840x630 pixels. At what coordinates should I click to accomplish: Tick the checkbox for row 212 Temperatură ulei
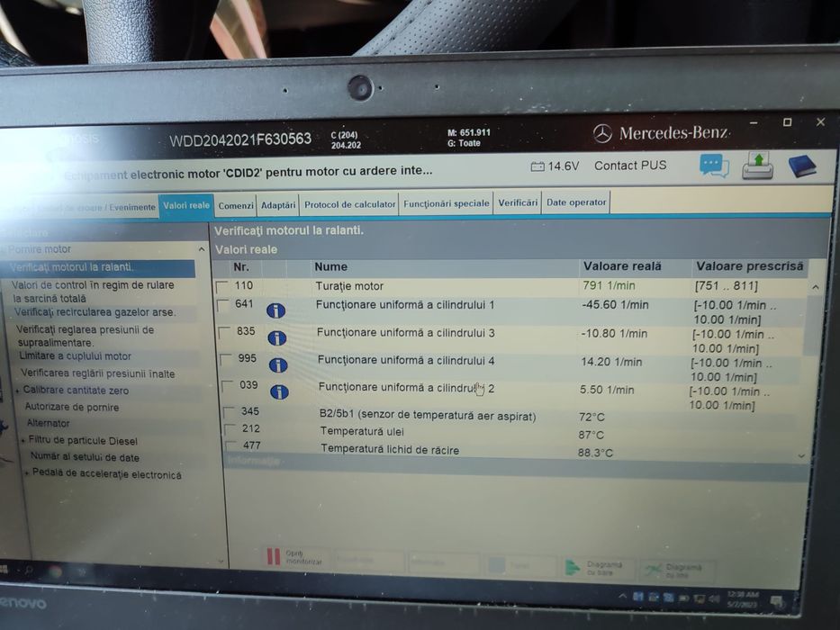click(230, 429)
